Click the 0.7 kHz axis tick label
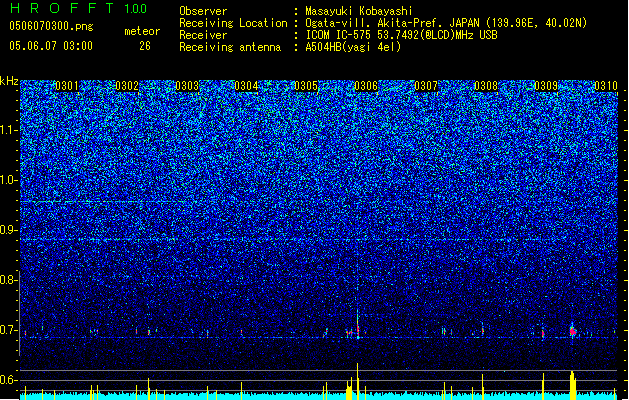Image resolution: width=629 pixels, height=400 pixels. tap(8, 330)
